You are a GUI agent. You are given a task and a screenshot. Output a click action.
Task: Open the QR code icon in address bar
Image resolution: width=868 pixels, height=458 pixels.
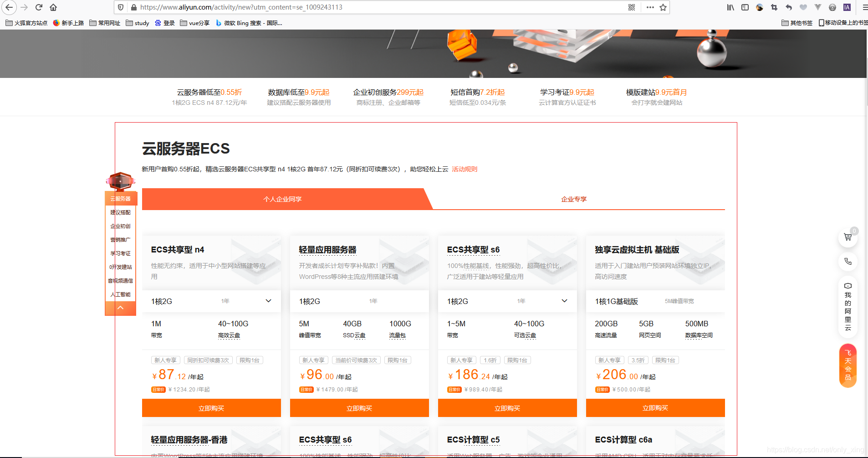click(632, 7)
